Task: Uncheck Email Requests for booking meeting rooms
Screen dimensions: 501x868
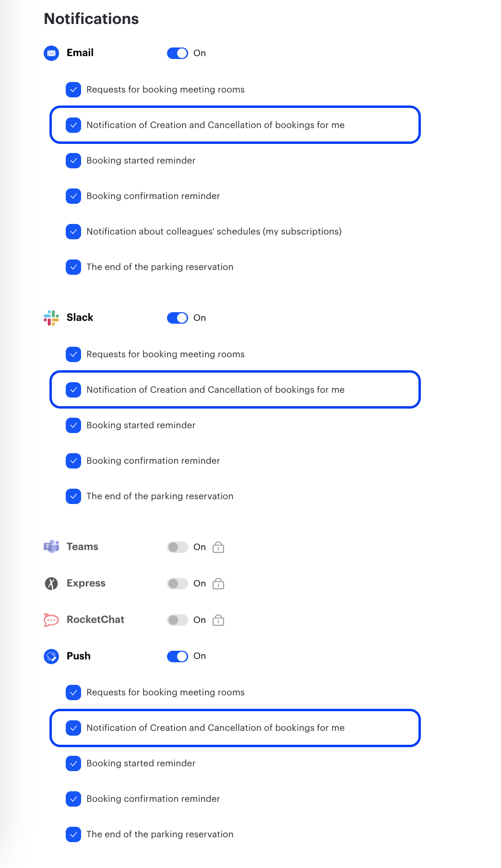Action: (73, 90)
